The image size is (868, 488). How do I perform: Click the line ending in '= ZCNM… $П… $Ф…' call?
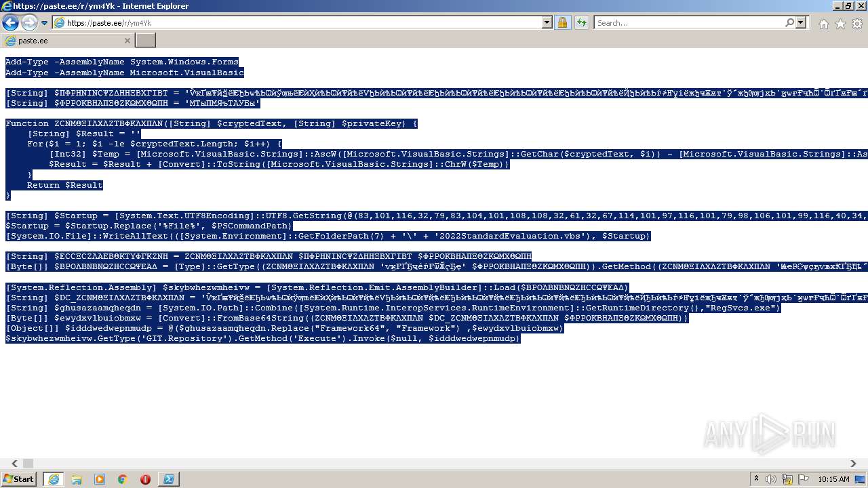pyautogui.click(x=269, y=256)
